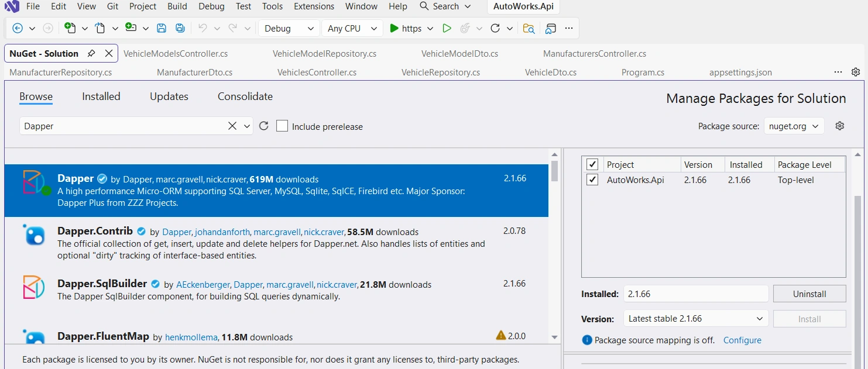Image resolution: width=868 pixels, height=369 pixels.
Task: Click the toolbar window icon next to Find
Action: (550, 28)
